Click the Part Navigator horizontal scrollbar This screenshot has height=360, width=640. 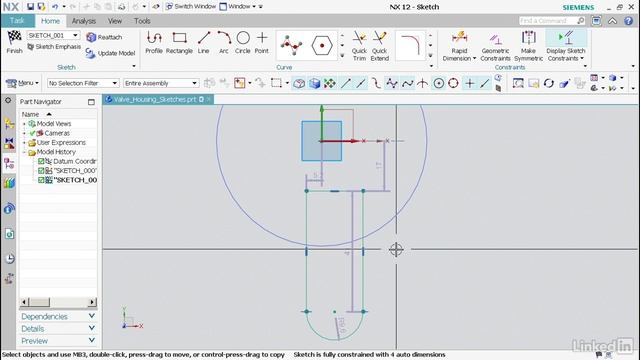58,302
